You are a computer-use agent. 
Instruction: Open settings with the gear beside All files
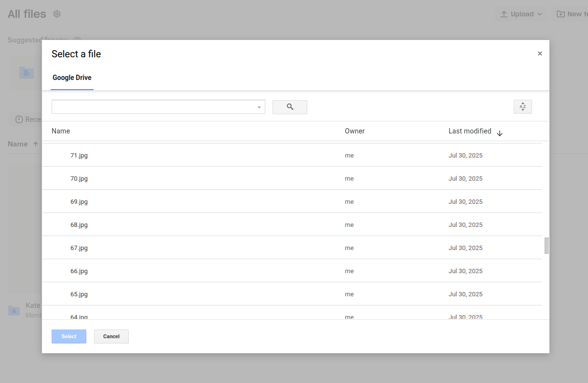pyautogui.click(x=56, y=14)
